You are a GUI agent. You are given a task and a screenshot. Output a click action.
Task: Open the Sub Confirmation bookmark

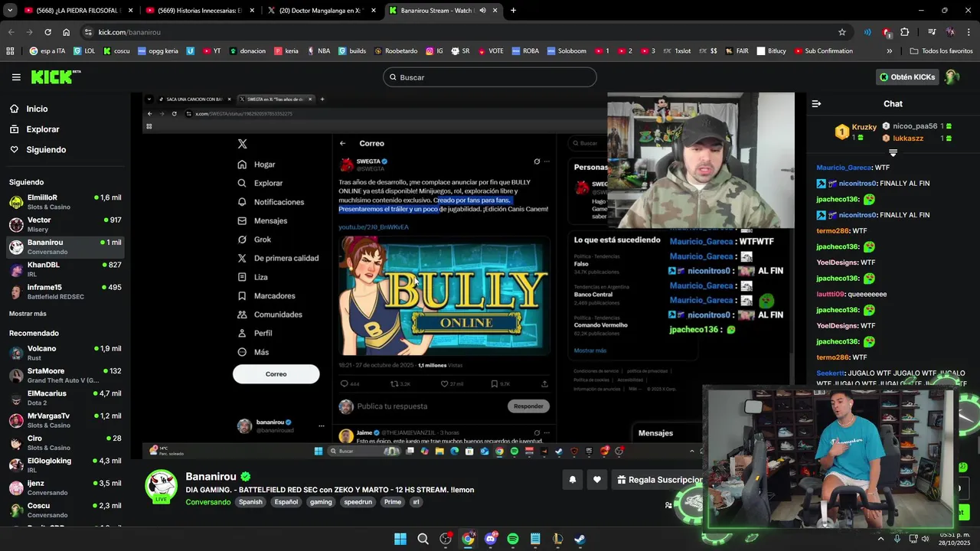tap(824, 51)
